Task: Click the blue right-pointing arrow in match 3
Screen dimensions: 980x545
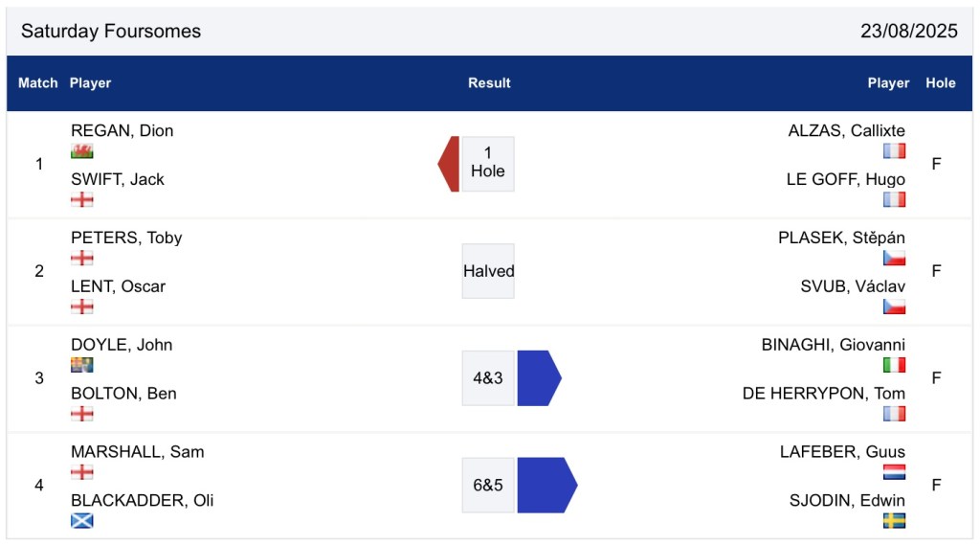Action: (x=538, y=378)
